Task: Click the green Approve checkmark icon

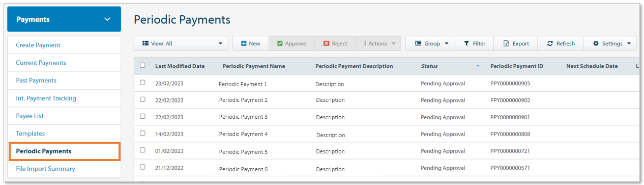Action: coord(280,44)
